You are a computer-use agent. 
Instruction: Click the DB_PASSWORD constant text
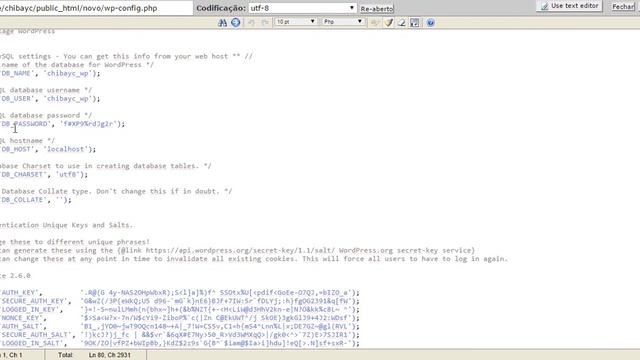pos(24,124)
